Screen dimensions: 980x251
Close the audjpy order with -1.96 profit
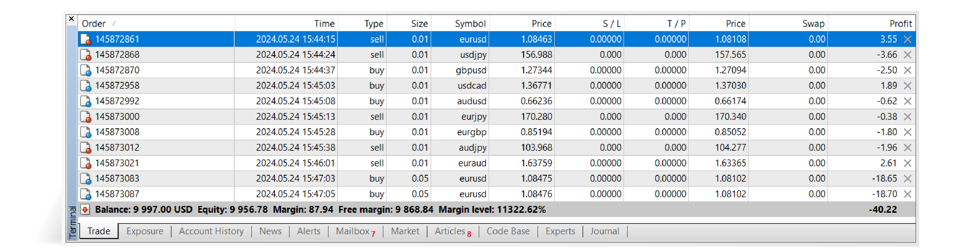point(907,148)
